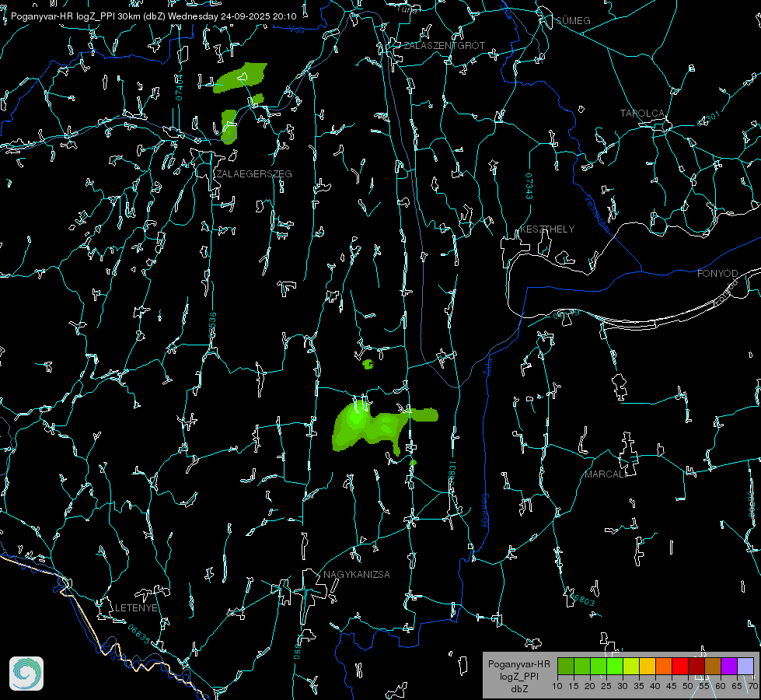Click the MARCALI town label

pos(606,474)
